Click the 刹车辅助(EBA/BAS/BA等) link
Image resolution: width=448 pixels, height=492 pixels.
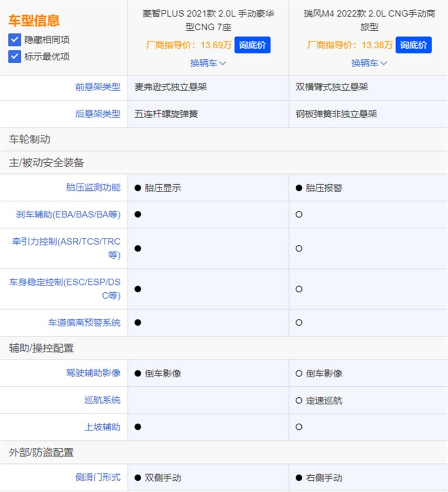coord(68,214)
